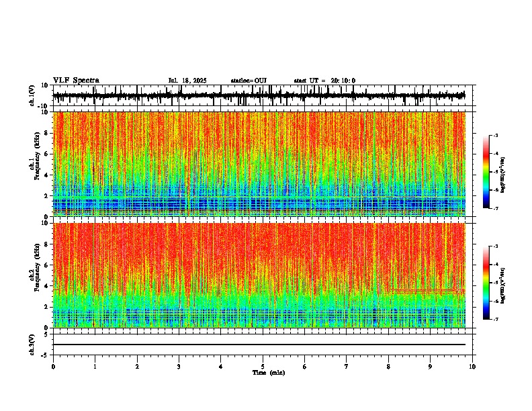Click time axis tick label "4"
This screenshot has width=532, height=411.
pos(221,367)
